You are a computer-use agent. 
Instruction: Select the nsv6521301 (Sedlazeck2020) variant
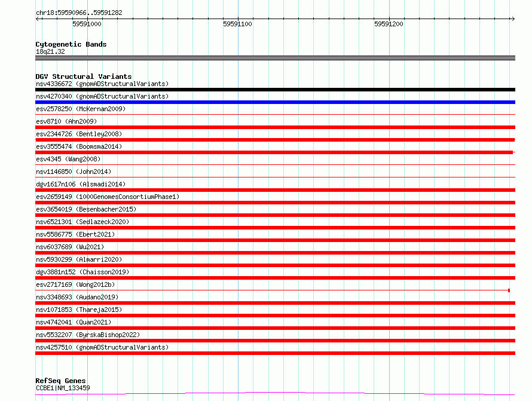[82, 222]
